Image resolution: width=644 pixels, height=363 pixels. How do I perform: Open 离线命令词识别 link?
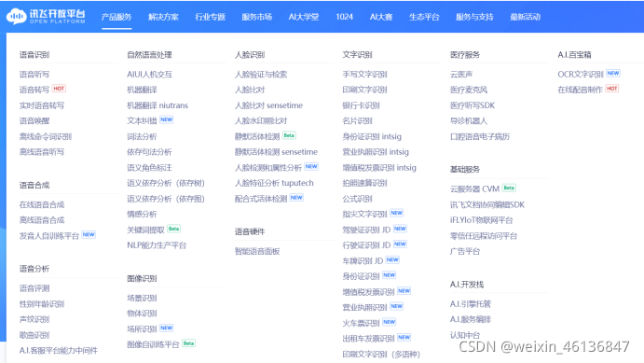coord(45,136)
